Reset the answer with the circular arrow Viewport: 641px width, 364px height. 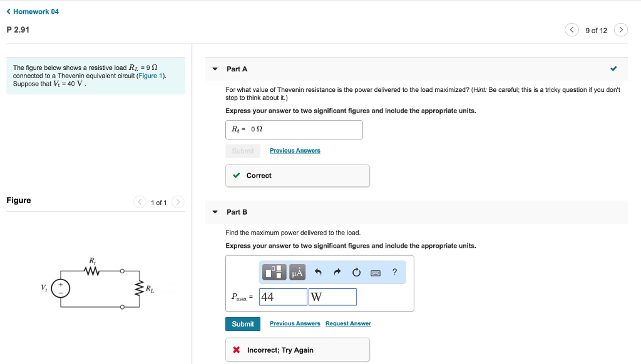click(x=356, y=272)
